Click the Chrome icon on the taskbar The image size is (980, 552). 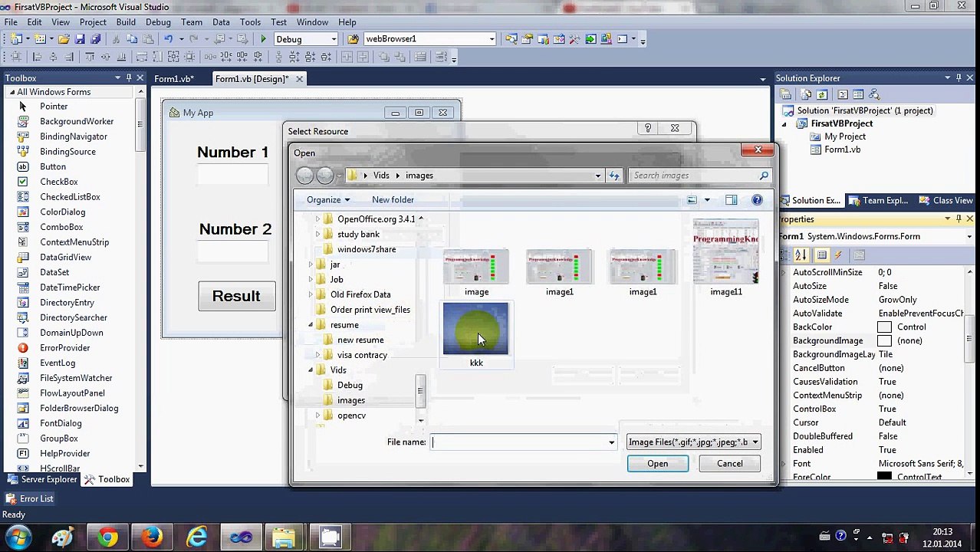[107, 537]
